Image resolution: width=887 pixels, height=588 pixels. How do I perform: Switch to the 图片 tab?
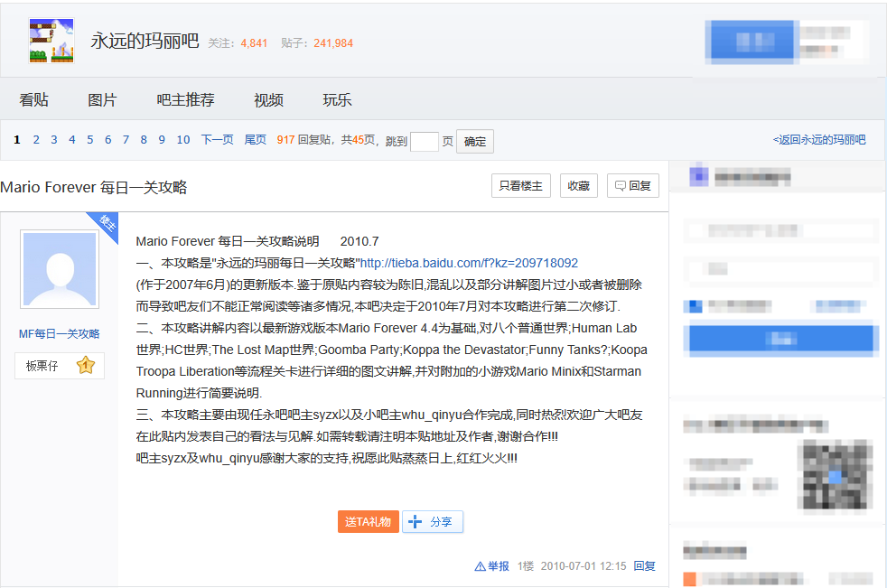102,100
